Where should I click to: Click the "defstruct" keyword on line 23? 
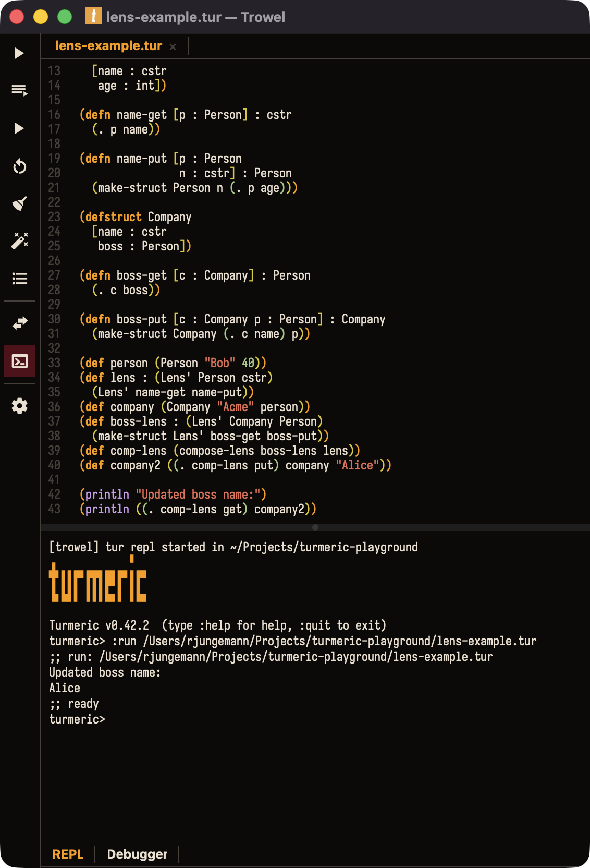[x=113, y=217]
